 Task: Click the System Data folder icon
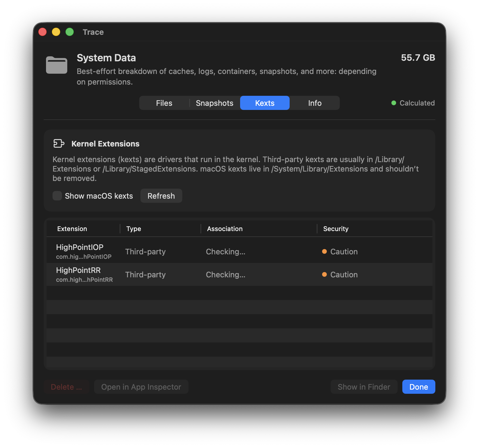tap(57, 65)
